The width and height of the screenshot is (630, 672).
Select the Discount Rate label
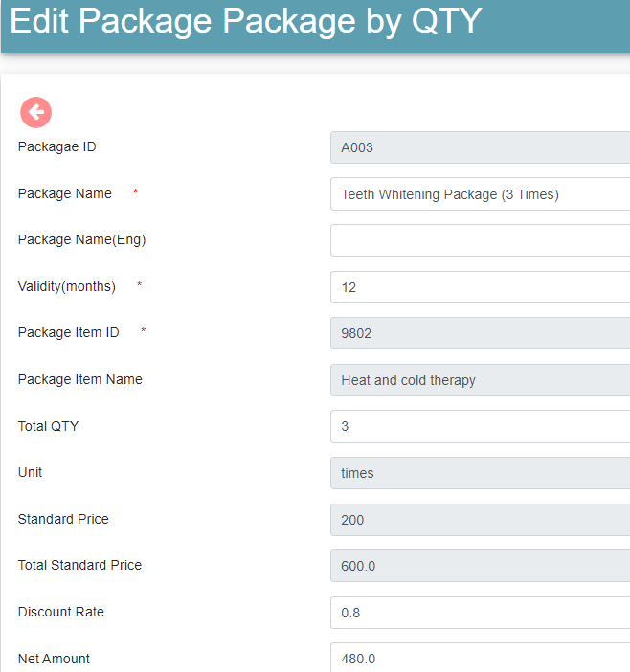click(x=61, y=612)
